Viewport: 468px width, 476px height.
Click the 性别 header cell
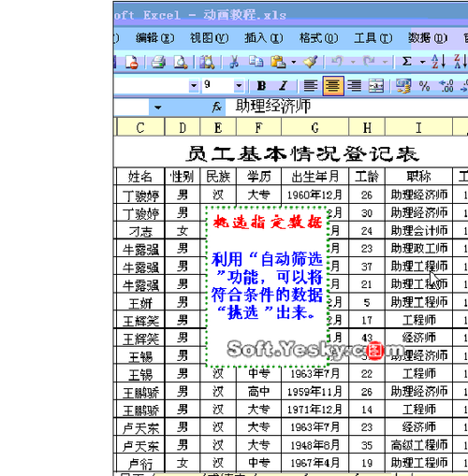coord(183,177)
